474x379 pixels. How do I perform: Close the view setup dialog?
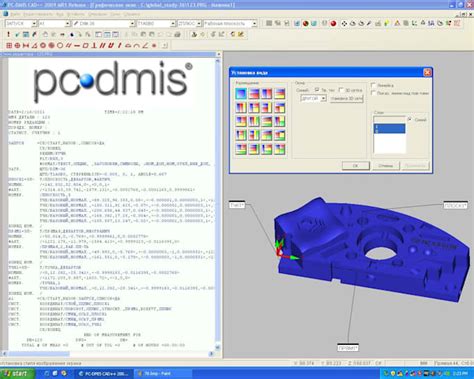coord(427,72)
